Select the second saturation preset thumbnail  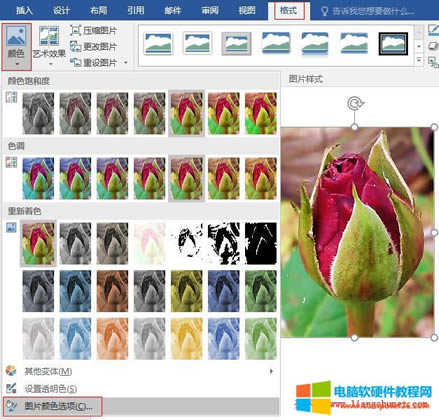pos(75,113)
